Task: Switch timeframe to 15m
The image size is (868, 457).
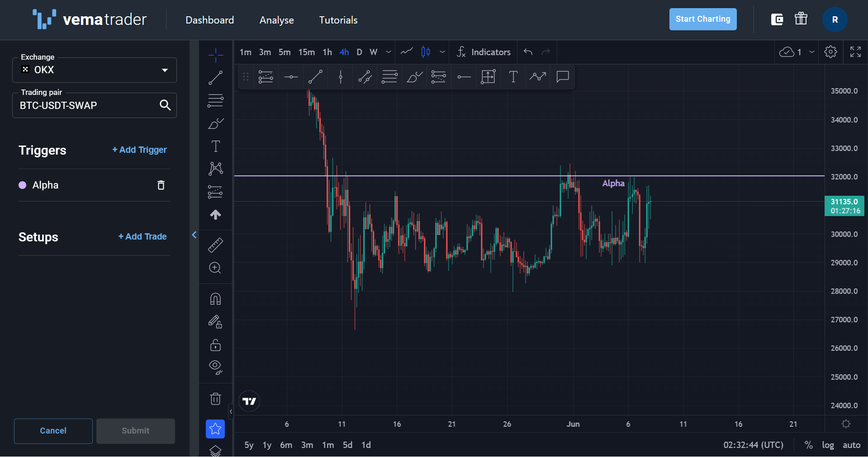Action: point(306,52)
